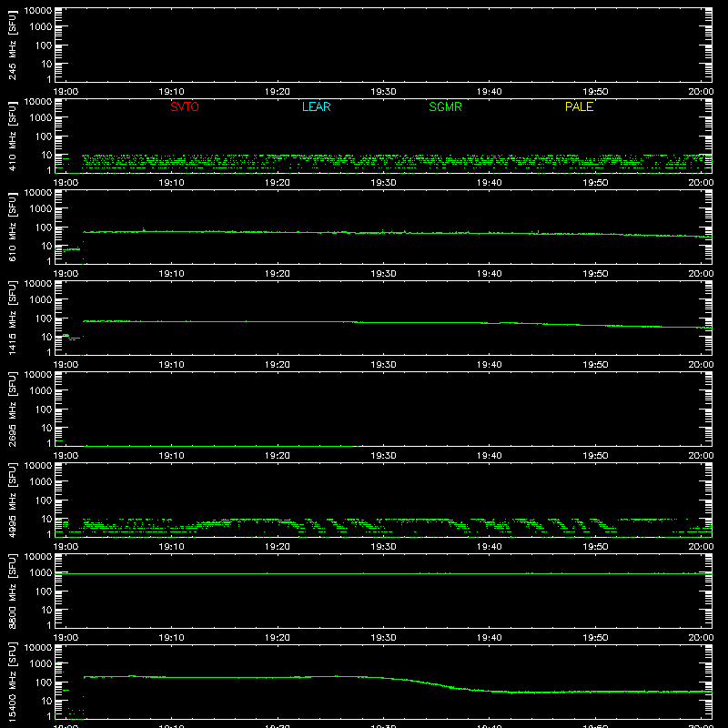The height and width of the screenshot is (728, 728).
Task: Click 19:10 tick below the 245 MHz plot
Action: [x=171, y=92]
